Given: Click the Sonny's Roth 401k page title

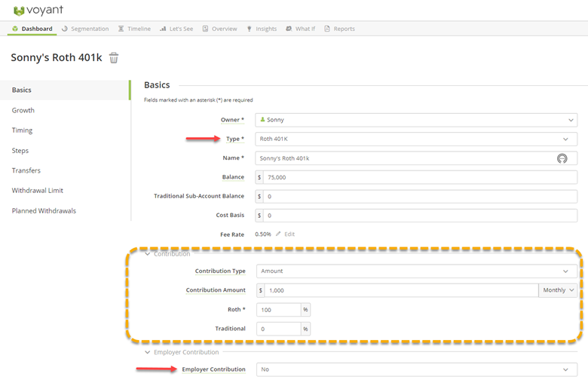Looking at the screenshot, I should tap(57, 57).
